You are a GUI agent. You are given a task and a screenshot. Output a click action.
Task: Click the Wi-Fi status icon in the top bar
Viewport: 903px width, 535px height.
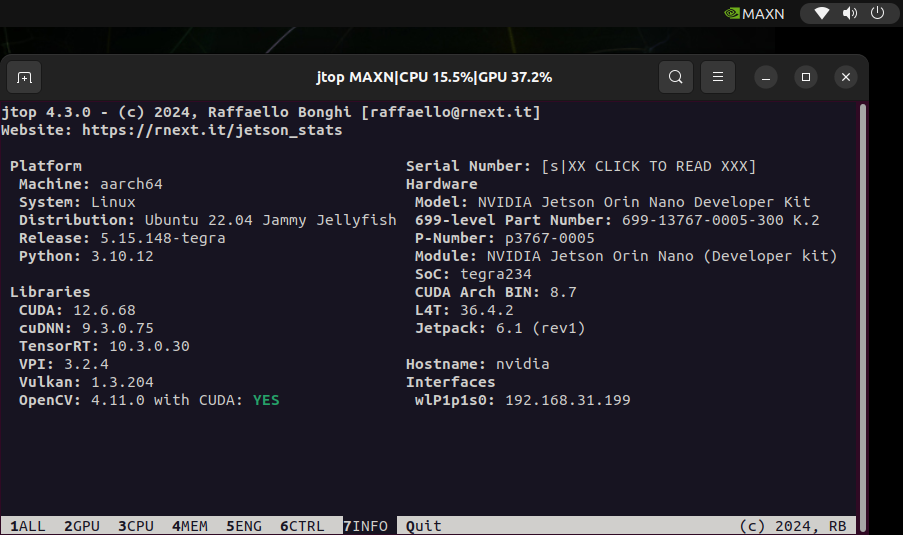point(822,13)
